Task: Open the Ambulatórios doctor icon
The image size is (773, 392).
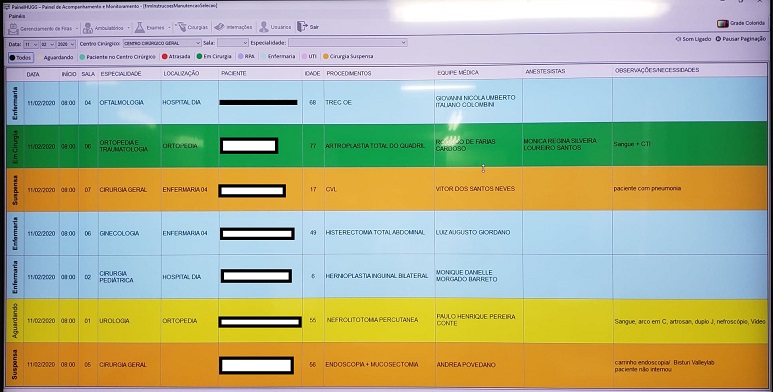Action: pyautogui.click(x=88, y=28)
